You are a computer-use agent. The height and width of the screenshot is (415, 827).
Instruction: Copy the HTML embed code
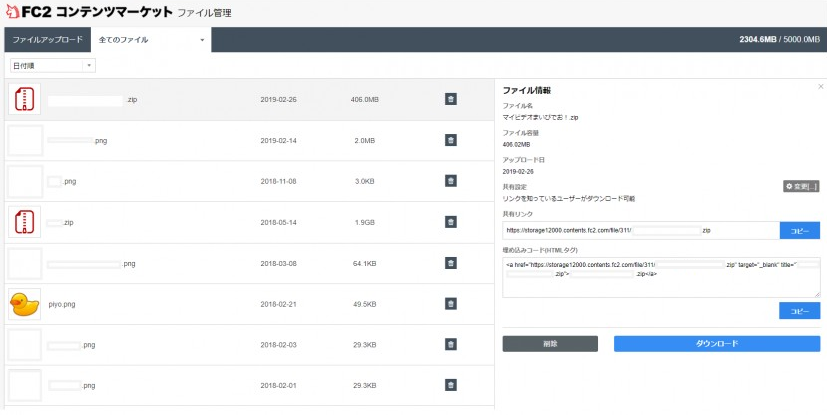pyautogui.click(x=799, y=311)
